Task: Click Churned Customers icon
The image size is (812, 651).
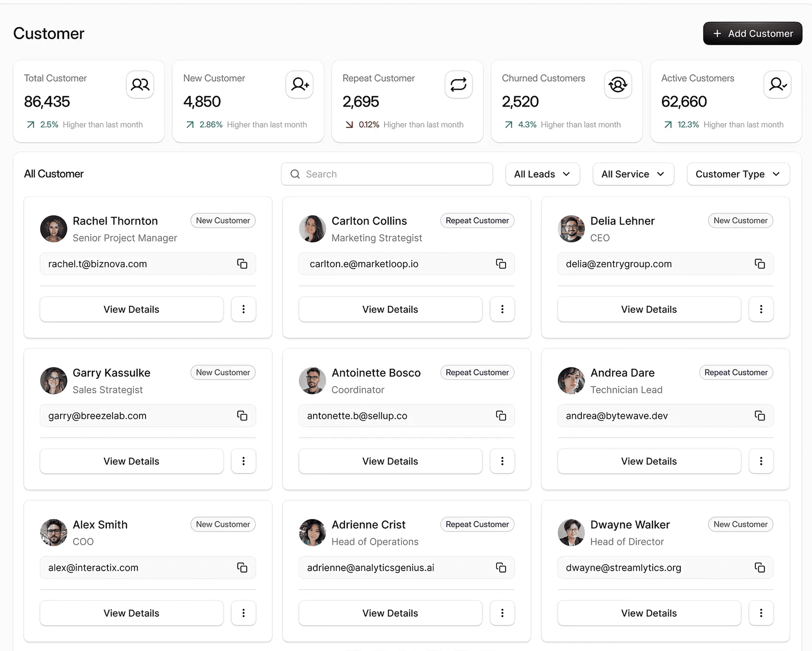Action: [617, 84]
